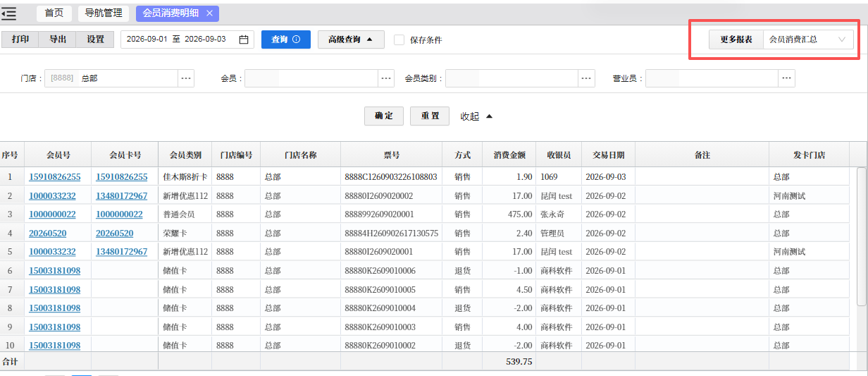The width and height of the screenshot is (868, 376).
Task: Click the 门店名称 column header
Action: [x=301, y=154]
